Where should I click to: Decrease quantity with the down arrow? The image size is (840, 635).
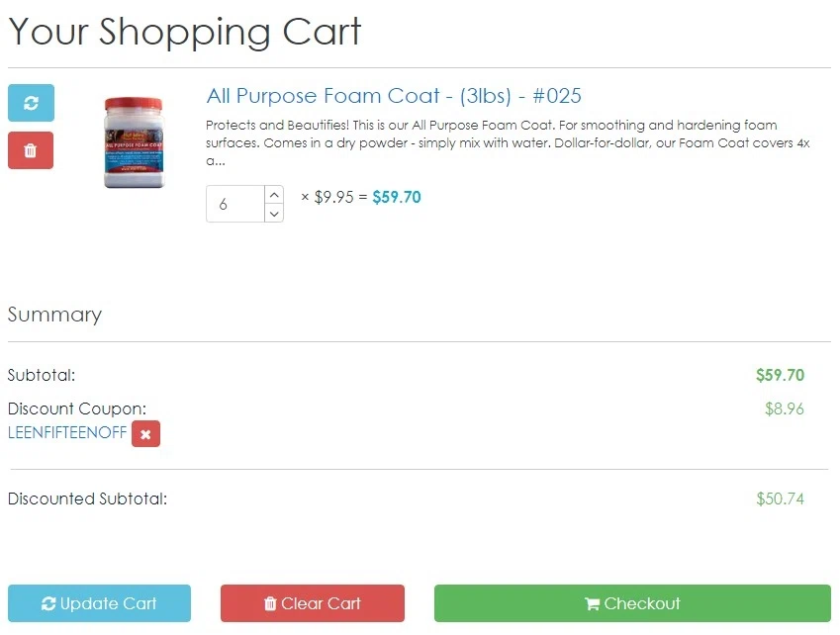pos(274,214)
